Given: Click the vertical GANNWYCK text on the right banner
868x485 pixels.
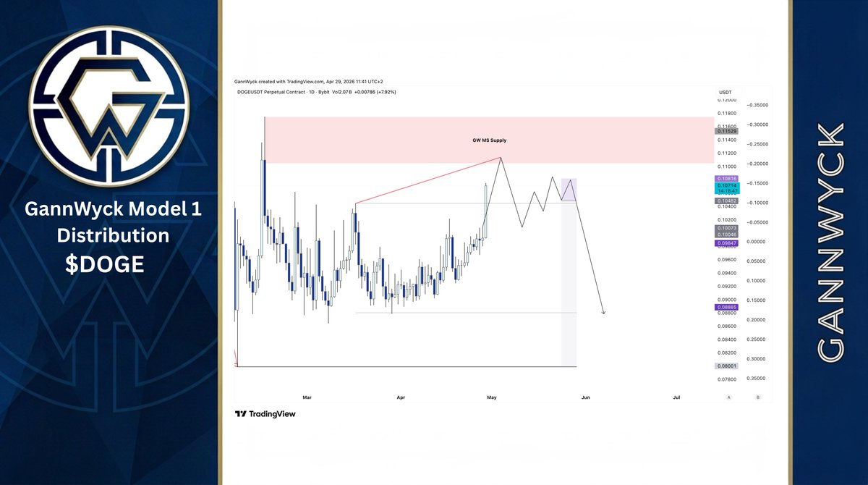Looking at the screenshot, I should tap(830, 242).
